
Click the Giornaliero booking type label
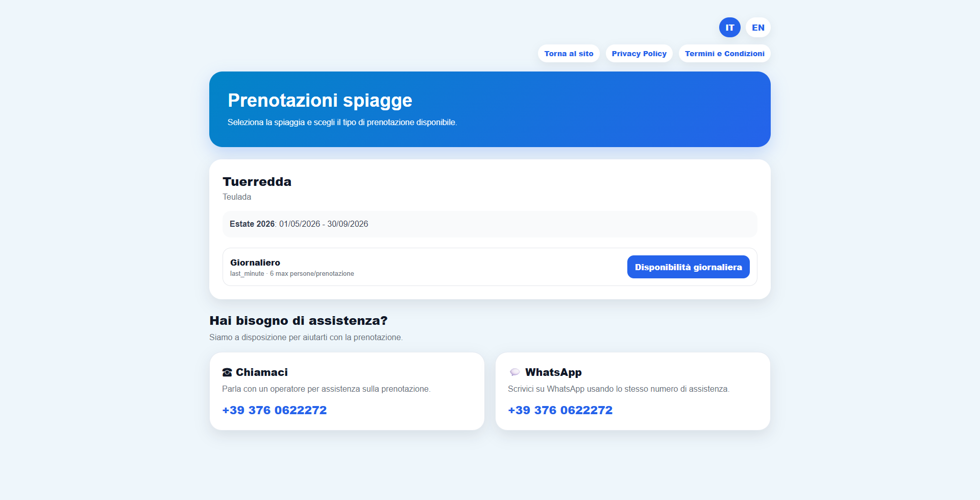click(255, 263)
